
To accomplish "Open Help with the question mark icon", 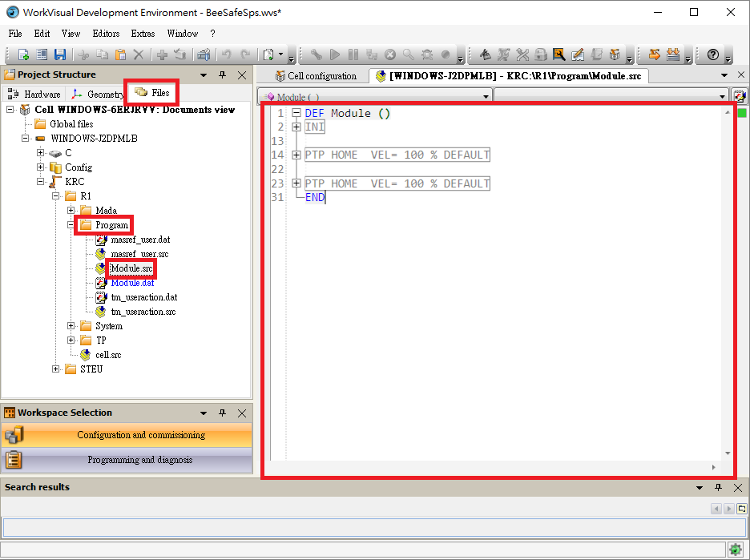I will click(x=712, y=54).
